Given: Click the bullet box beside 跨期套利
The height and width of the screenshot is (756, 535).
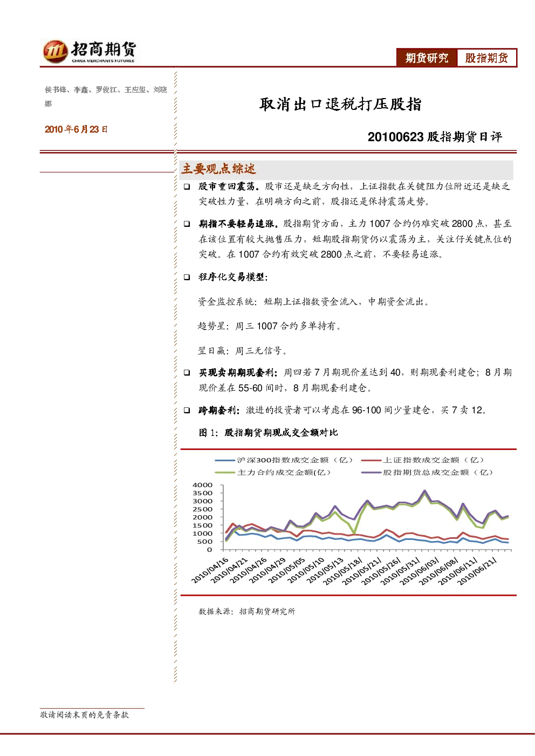Looking at the screenshot, I should click(187, 410).
